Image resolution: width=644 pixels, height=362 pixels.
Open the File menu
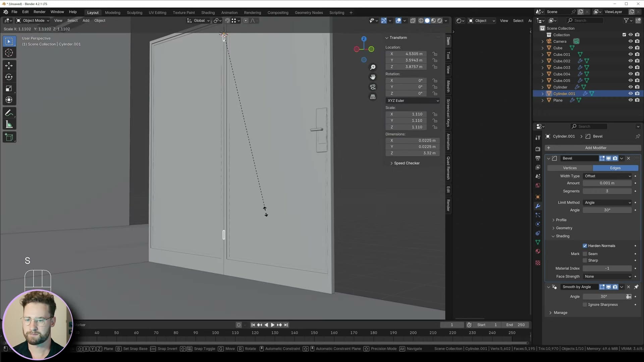pyautogui.click(x=14, y=12)
